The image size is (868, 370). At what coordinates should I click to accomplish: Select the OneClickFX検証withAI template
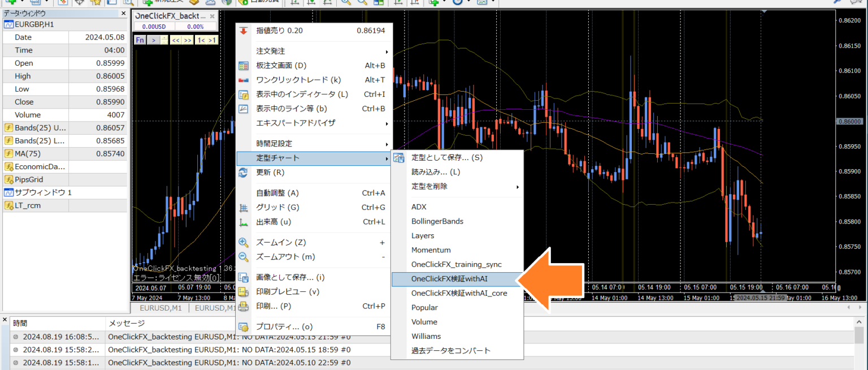click(x=449, y=279)
